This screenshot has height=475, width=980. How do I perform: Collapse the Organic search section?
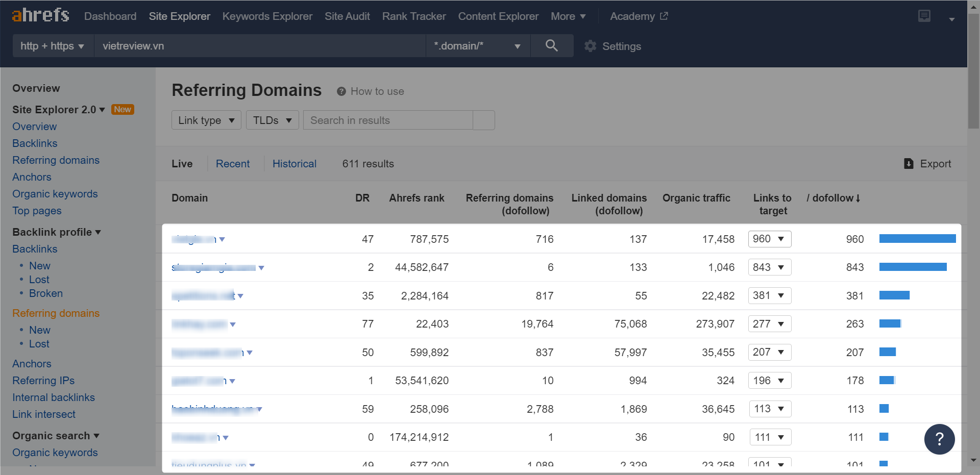click(x=56, y=436)
